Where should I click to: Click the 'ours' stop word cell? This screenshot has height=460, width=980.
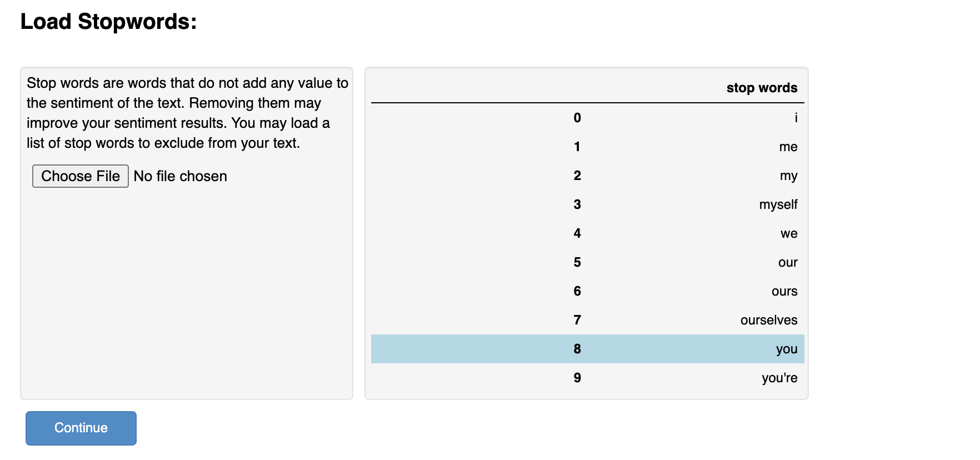(x=784, y=291)
